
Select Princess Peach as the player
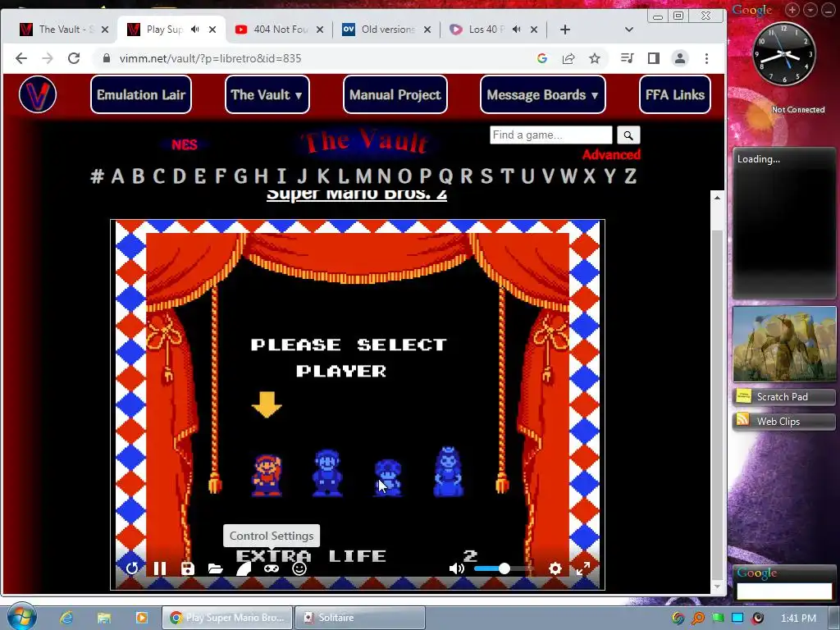click(x=449, y=472)
